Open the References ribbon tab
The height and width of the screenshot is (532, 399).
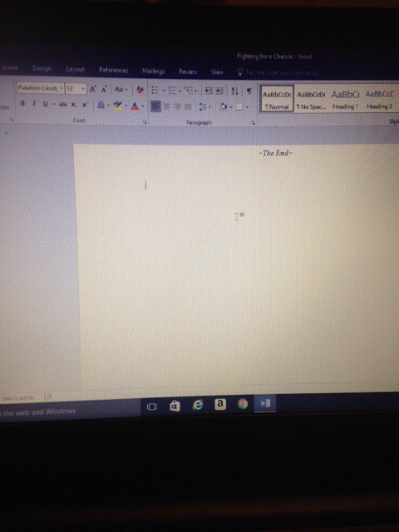click(x=113, y=70)
